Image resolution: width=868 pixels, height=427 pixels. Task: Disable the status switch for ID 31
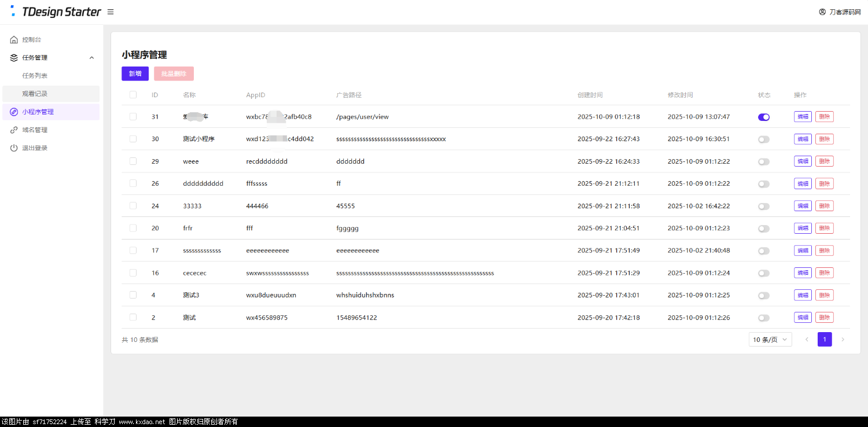click(764, 117)
